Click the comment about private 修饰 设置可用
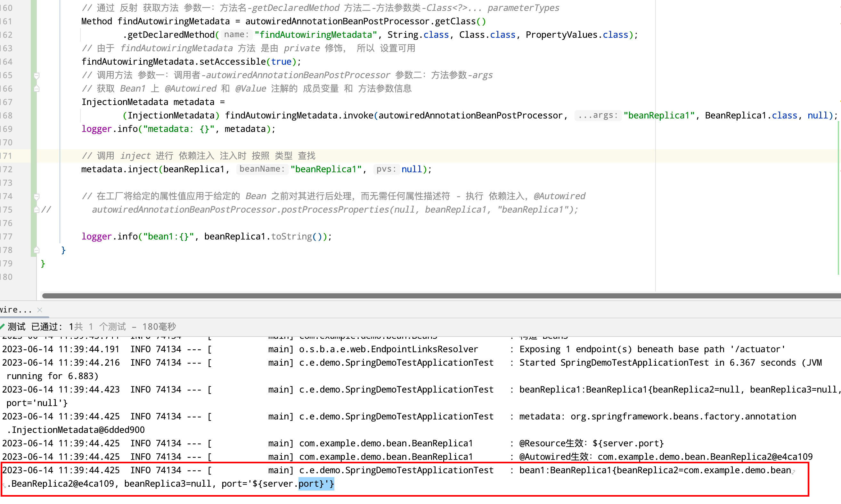841x504 pixels. click(x=248, y=48)
